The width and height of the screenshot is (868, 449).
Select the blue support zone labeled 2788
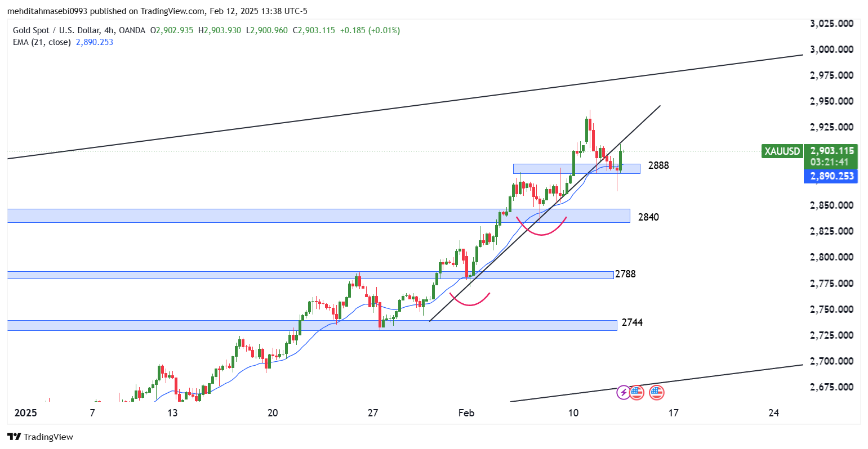310,275
